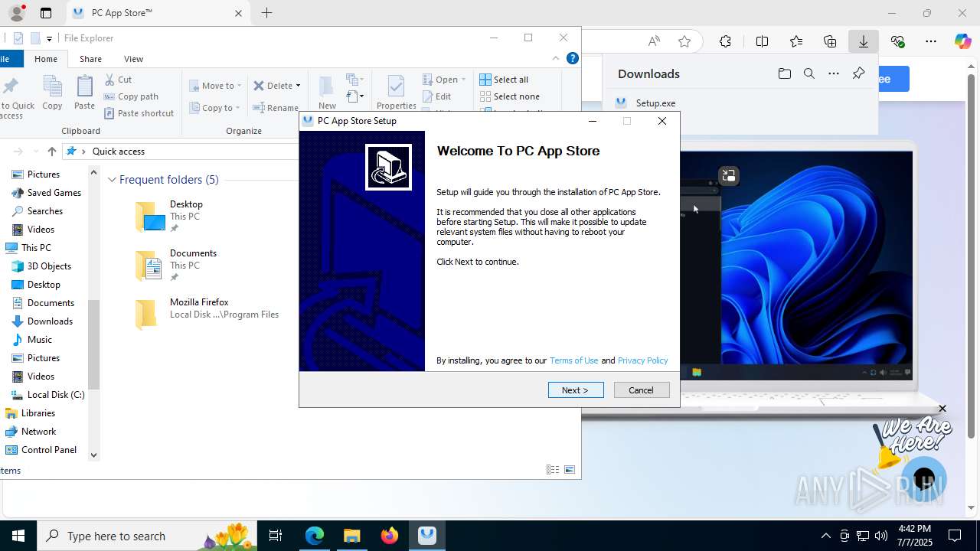Select Control Panel in navigation pane
This screenshot has width=980, height=551.
coord(42,450)
